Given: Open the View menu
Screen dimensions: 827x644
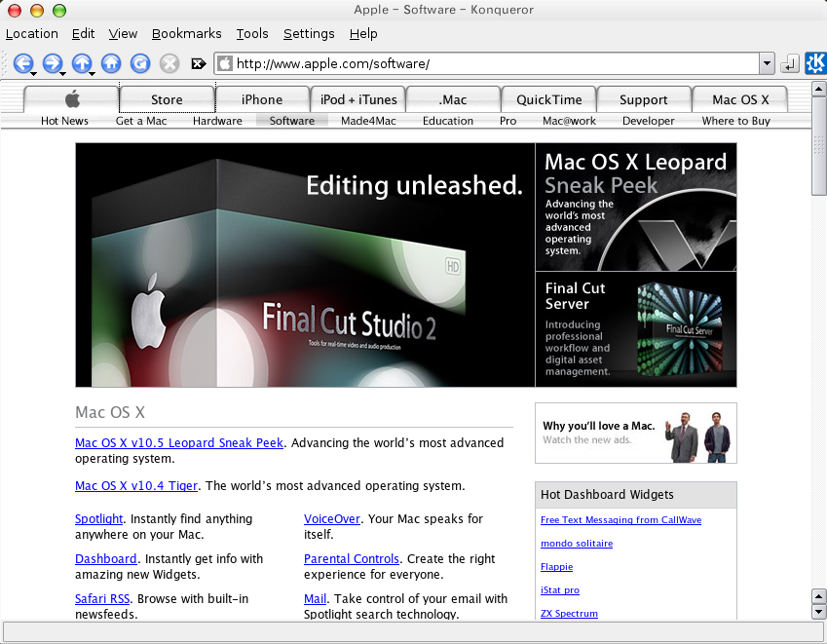Looking at the screenshot, I should click(x=123, y=34).
